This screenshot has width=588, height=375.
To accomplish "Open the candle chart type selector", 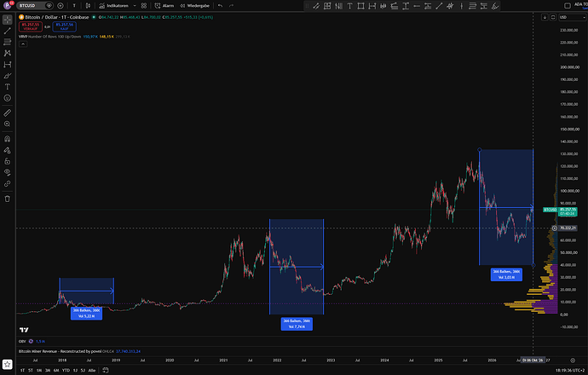I will 88,6.
